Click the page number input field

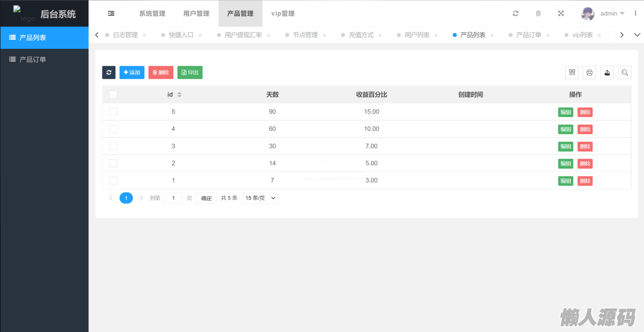coord(173,198)
